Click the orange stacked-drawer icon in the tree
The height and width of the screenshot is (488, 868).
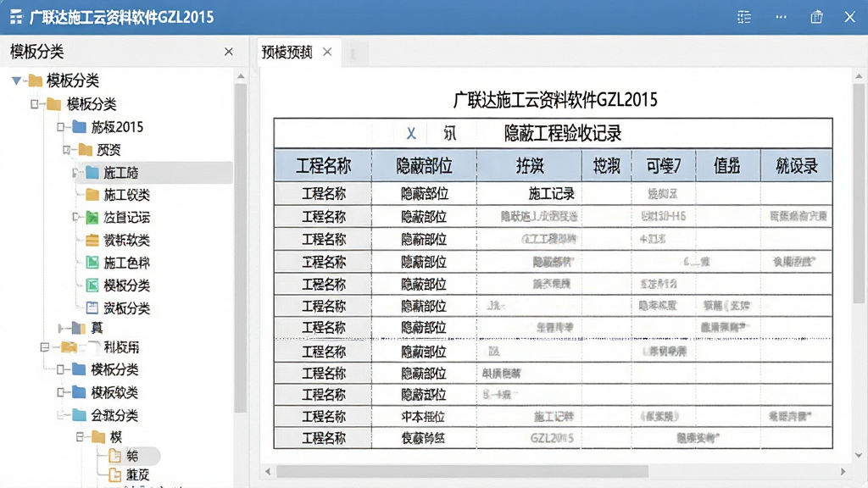(92, 240)
